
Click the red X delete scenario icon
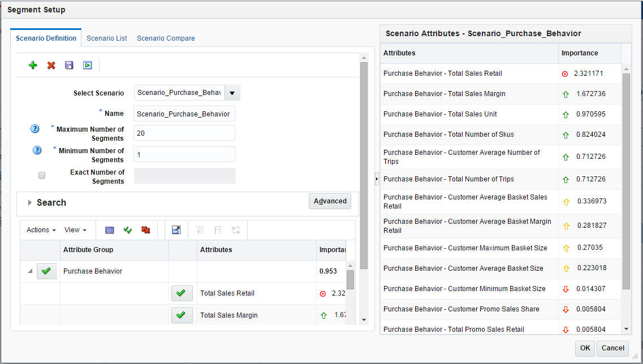coord(51,65)
